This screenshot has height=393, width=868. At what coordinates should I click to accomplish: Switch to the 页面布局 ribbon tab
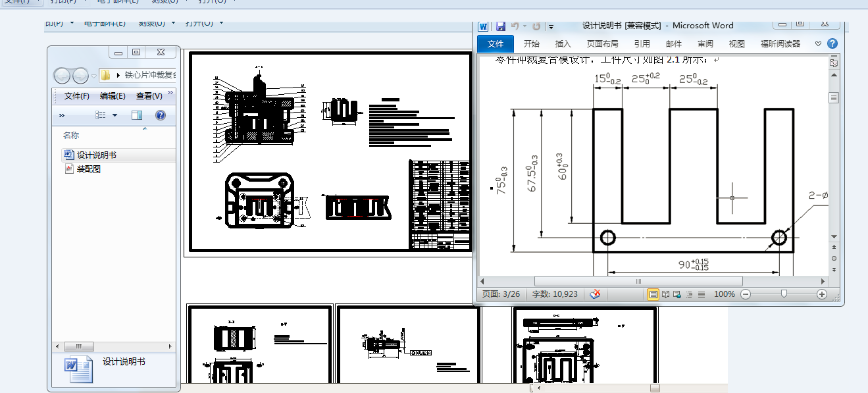pos(603,44)
